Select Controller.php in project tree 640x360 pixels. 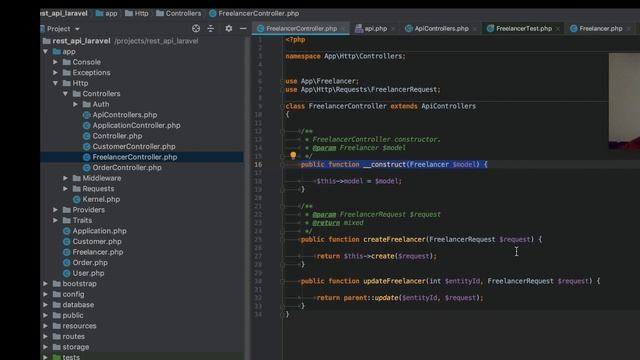(117, 136)
